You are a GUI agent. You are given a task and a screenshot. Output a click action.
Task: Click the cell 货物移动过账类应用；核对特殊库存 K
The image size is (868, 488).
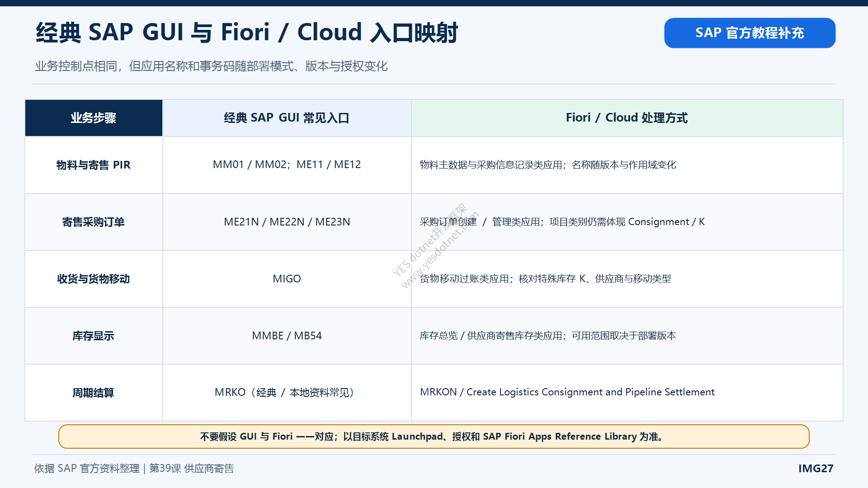click(x=627, y=279)
